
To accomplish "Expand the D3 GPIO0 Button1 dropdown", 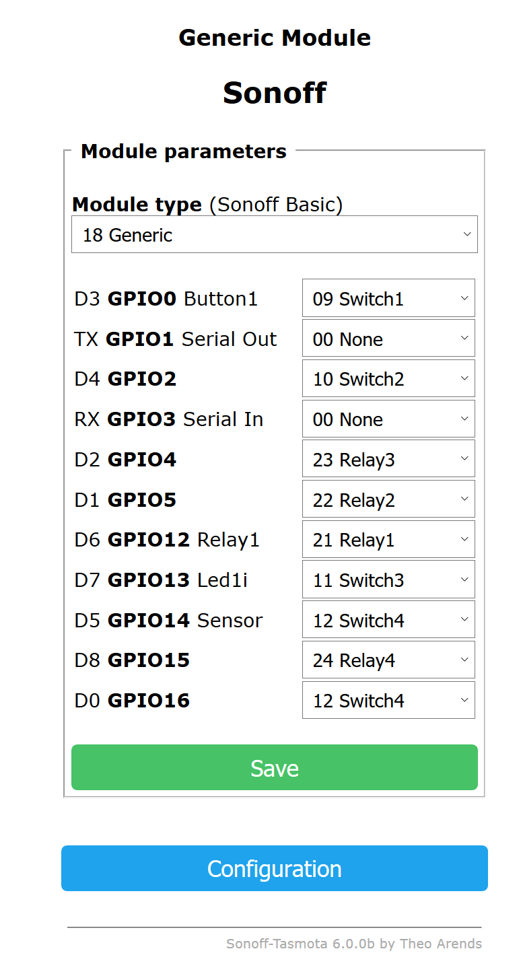I will coord(388,298).
